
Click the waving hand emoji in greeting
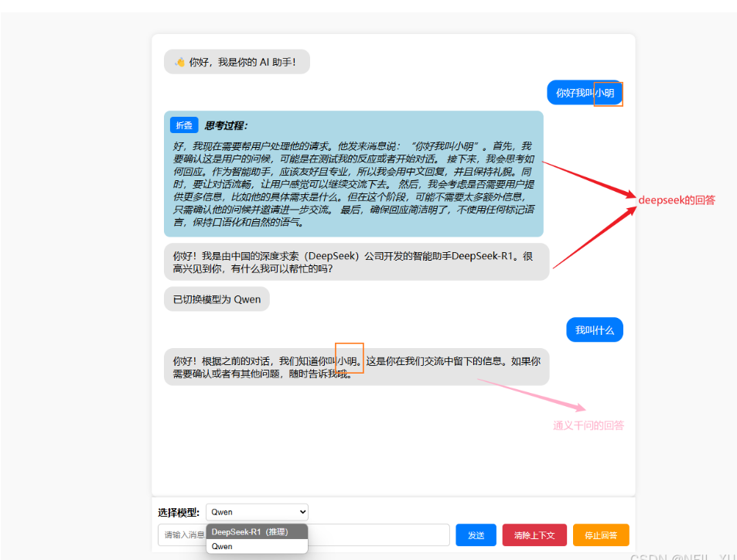[x=179, y=62]
